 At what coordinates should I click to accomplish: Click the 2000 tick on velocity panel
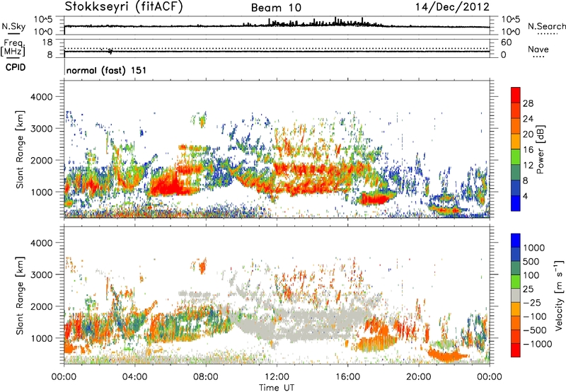click(41, 306)
